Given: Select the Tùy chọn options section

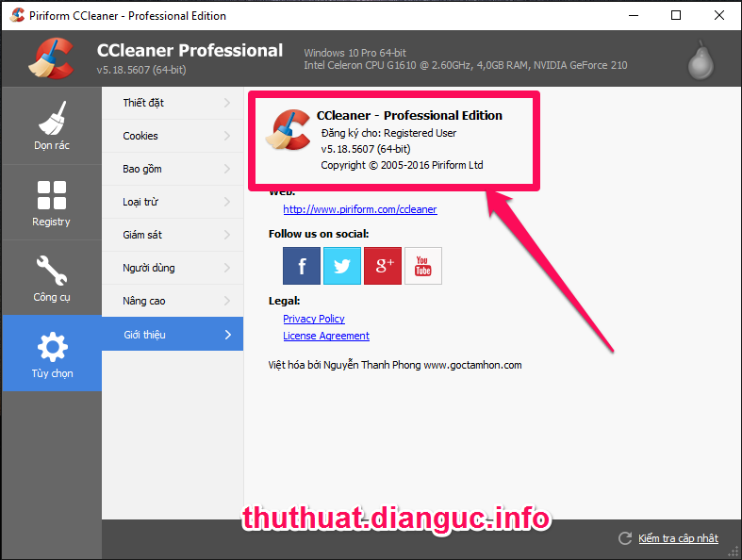Looking at the screenshot, I should pyautogui.click(x=52, y=354).
